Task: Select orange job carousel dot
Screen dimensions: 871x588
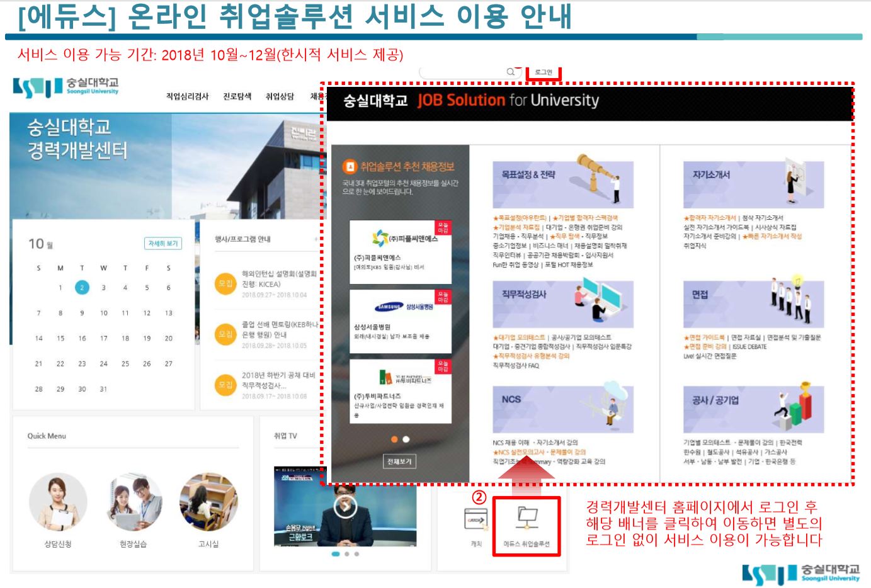Action: [394, 439]
